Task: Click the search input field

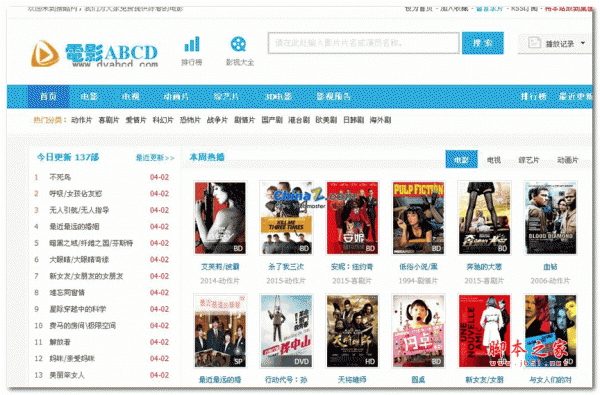Action: [x=364, y=43]
